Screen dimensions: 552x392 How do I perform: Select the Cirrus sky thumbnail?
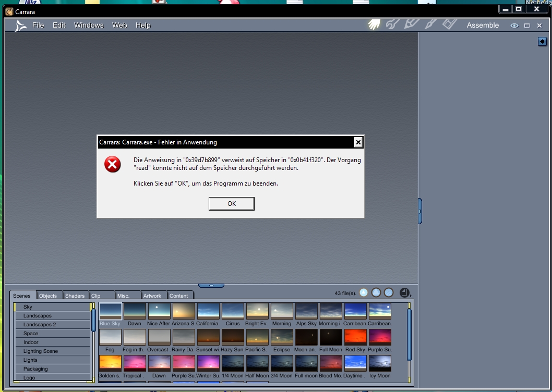pos(233,311)
